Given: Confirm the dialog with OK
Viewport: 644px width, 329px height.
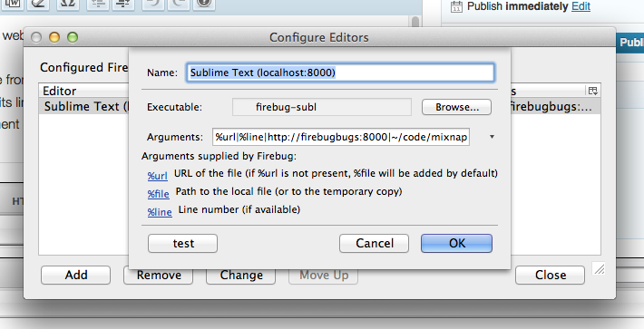Looking at the screenshot, I should 457,243.
